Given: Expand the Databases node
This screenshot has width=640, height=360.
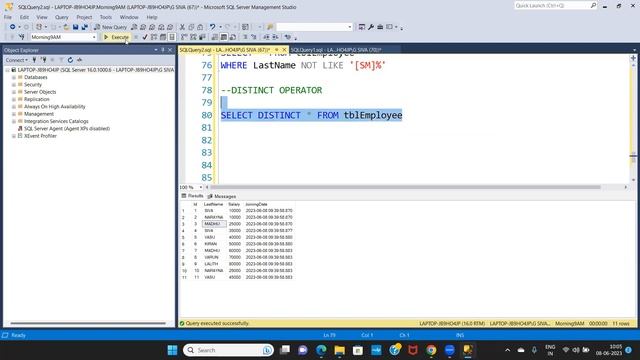Looking at the screenshot, I should (x=14, y=77).
